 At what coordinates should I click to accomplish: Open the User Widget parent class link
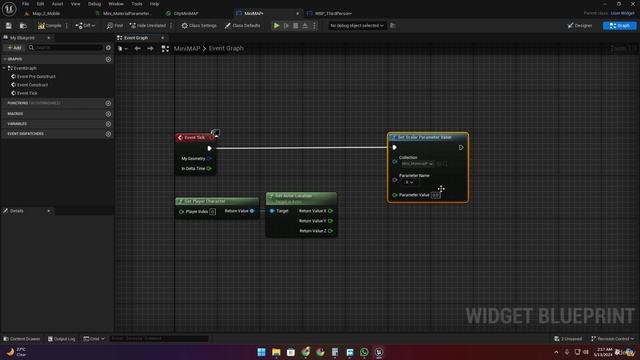pyautogui.click(x=622, y=13)
